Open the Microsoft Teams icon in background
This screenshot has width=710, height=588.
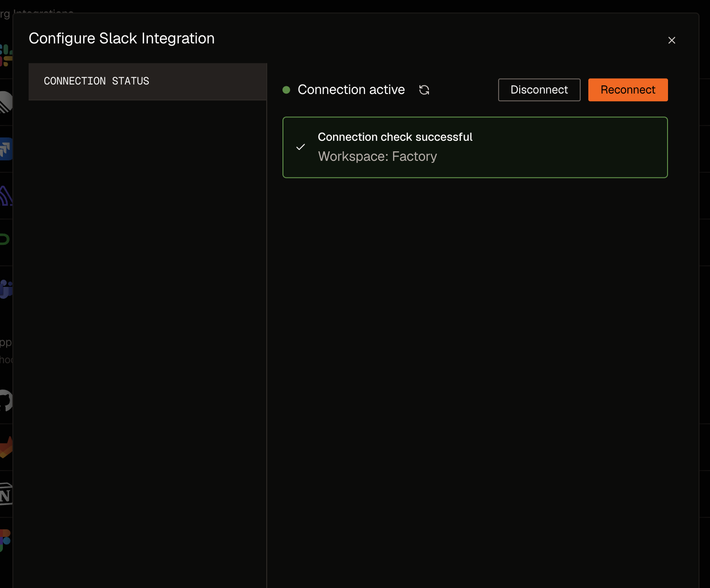pyautogui.click(x=6, y=289)
